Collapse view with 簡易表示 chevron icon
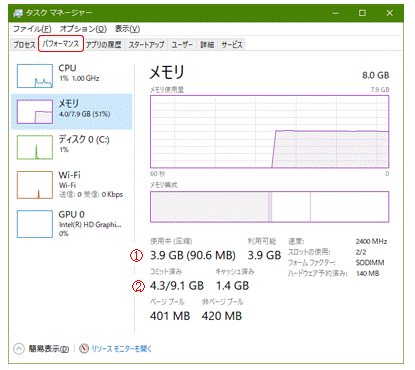The height and width of the screenshot is (370, 415). coord(19,349)
